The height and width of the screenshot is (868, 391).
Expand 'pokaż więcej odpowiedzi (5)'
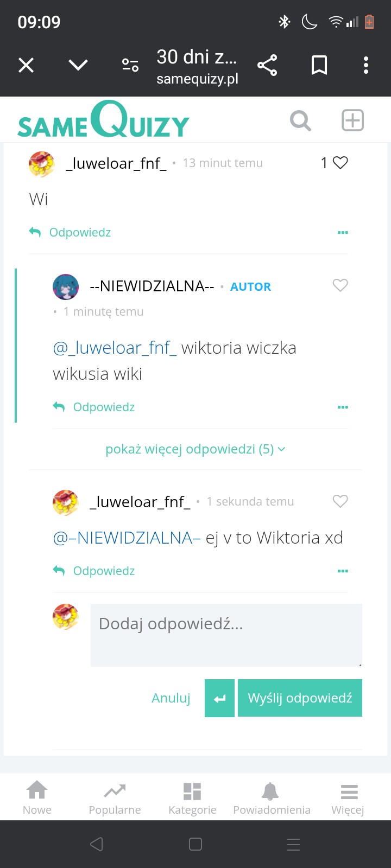(195, 449)
